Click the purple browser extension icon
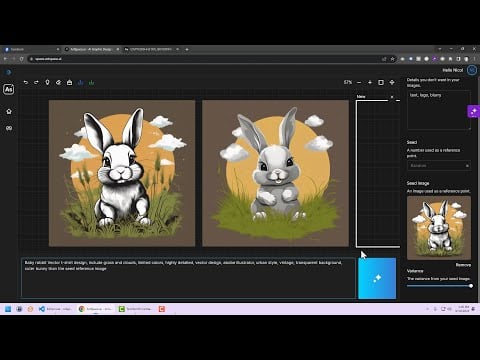The height and width of the screenshot is (360, 480). tap(434, 59)
